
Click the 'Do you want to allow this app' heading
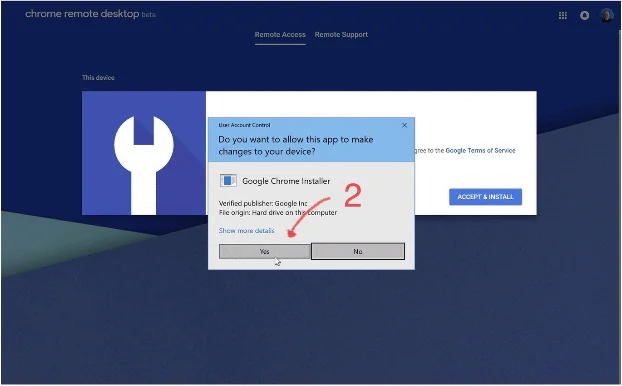[296, 145]
